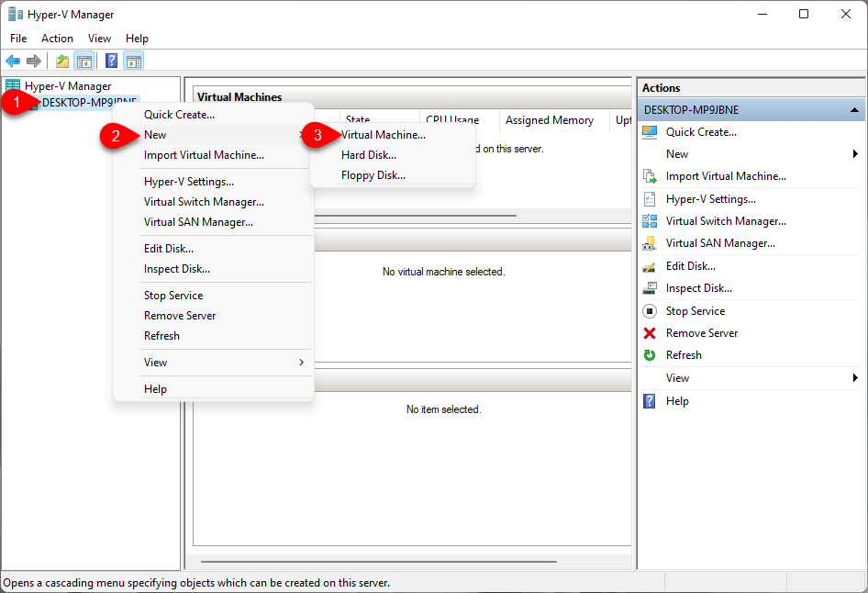Click Edit Disk icon in Actions pane

[650, 266]
